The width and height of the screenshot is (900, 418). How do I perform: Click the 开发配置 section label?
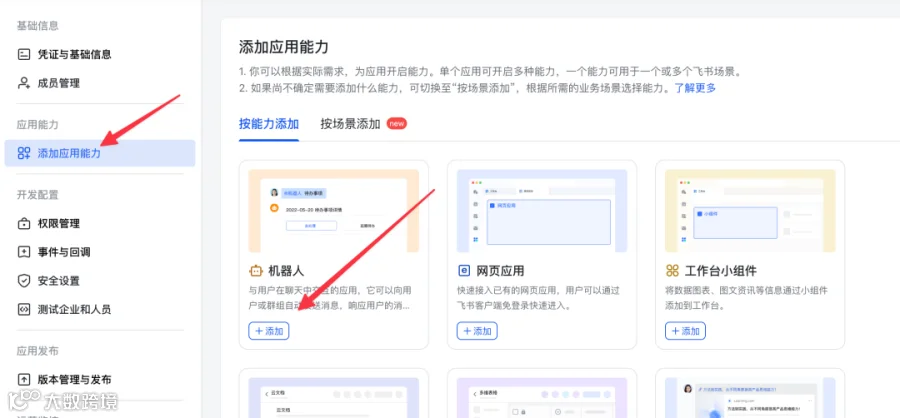click(x=37, y=195)
